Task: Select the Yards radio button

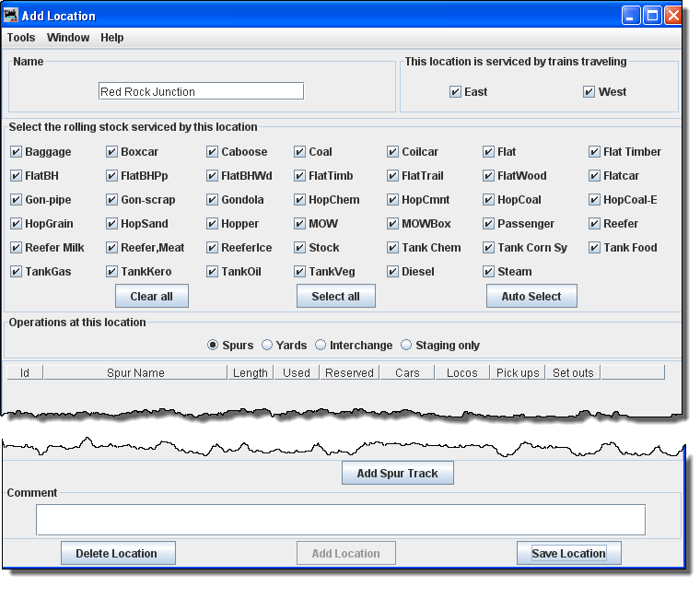Action: point(267,346)
